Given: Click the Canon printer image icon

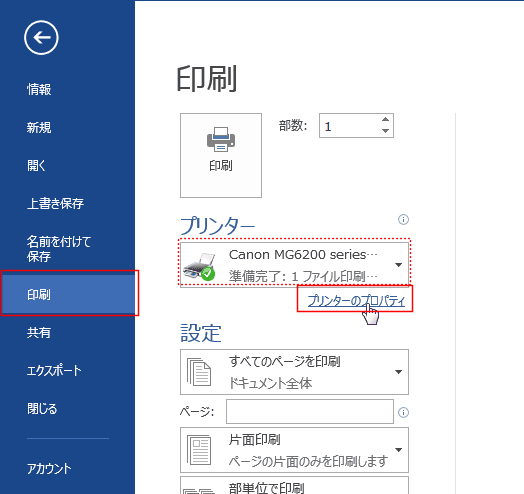Looking at the screenshot, I should pyautogui.click(x=200, y=266).
